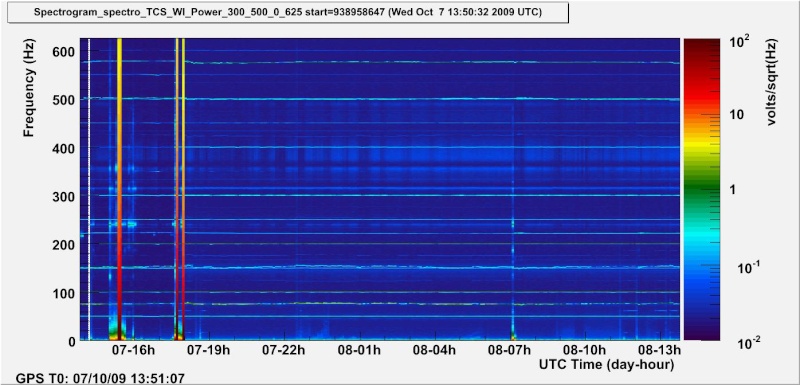Click the 600 frequency tick label

(64, 52)
